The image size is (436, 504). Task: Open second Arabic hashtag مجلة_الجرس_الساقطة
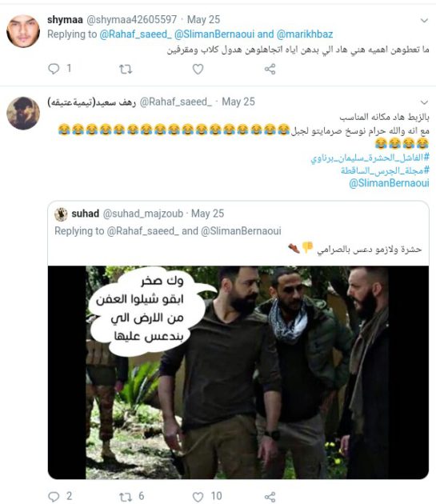[x=385, y=170]
